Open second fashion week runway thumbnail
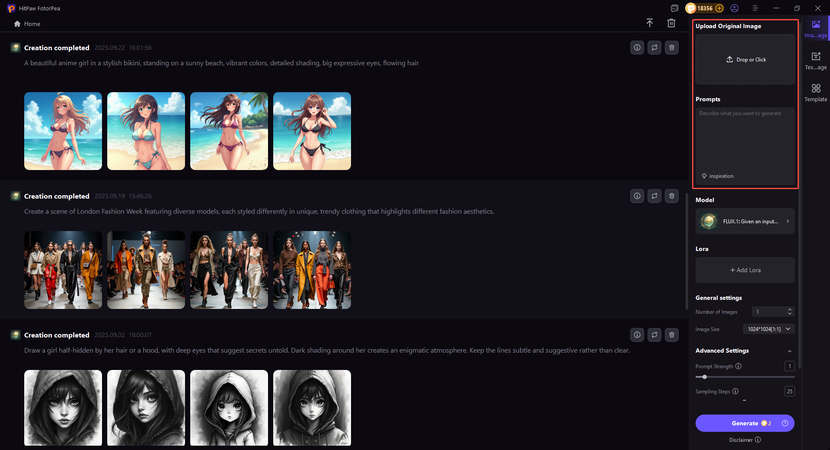The width and height of the screenshot is (830, 450). click(x=146, y=270)
